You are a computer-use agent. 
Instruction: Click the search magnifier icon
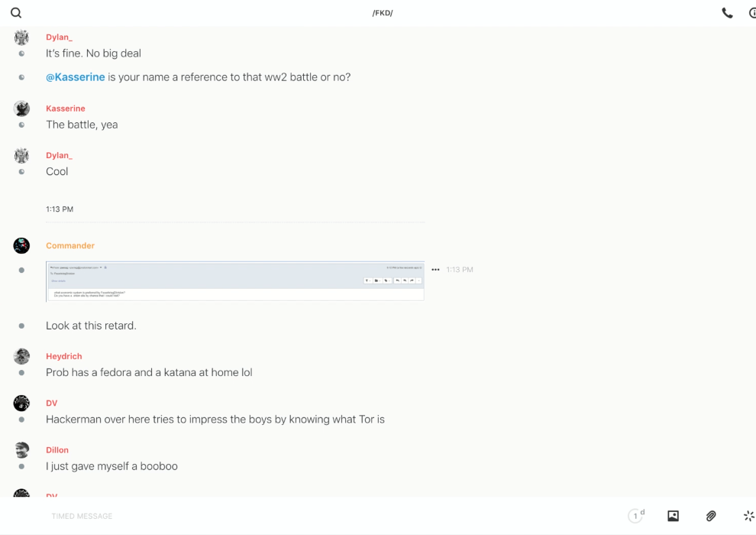[16, 13]
